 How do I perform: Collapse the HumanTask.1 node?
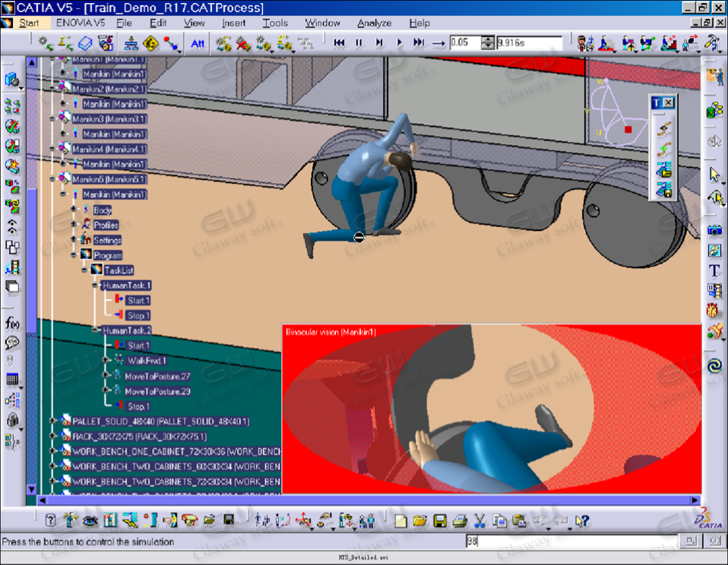(95, 286)
